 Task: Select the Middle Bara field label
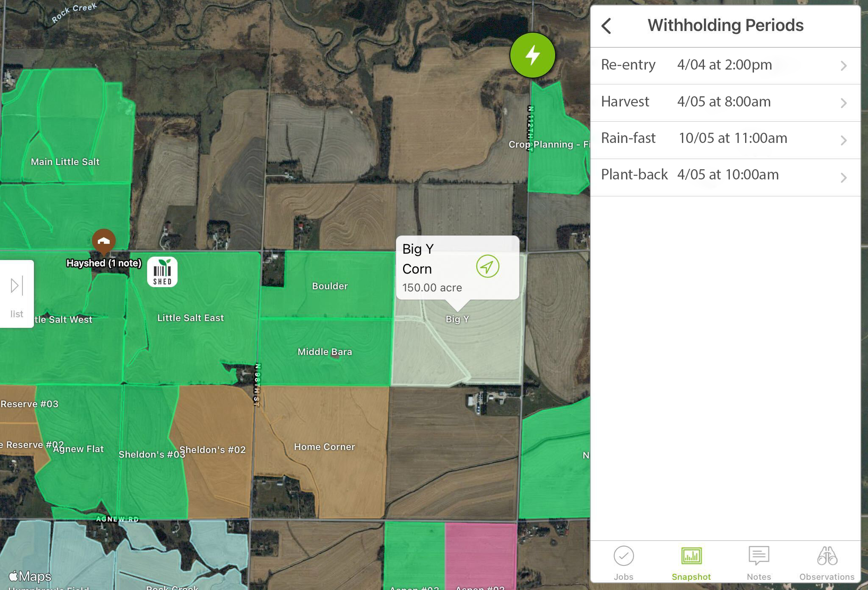(x=325, y=352)
